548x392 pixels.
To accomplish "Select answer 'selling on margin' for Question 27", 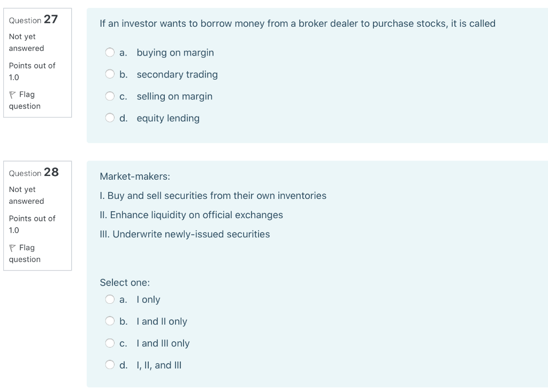I will click(110, 96).
